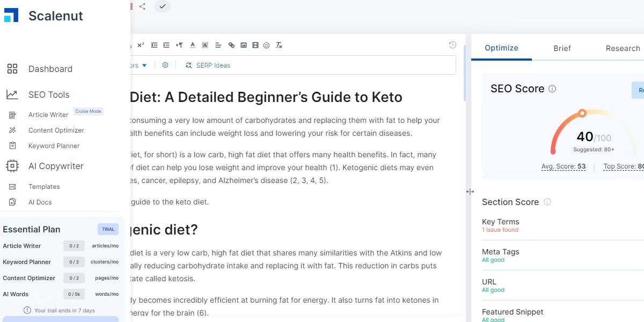Click the Cruise Mode badge

88,111
